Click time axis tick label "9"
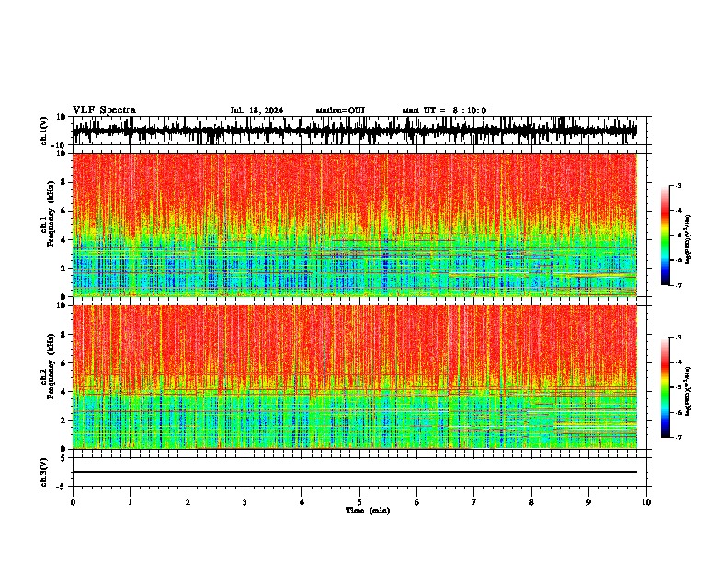The image size is (728, 563). click(x=588, y=502)
